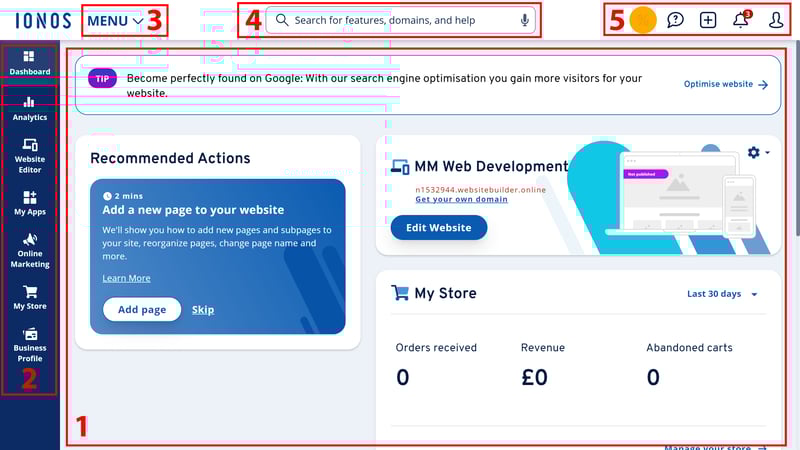Focus the features and domains search field
This screenshot has height=450, width=800.
point(401,20)
